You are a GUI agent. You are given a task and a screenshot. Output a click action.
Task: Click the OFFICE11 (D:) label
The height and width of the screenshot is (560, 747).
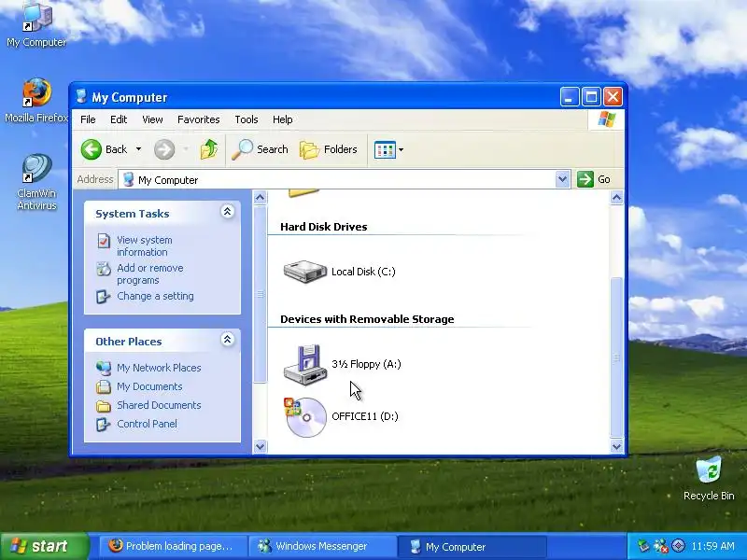point(365,416)
